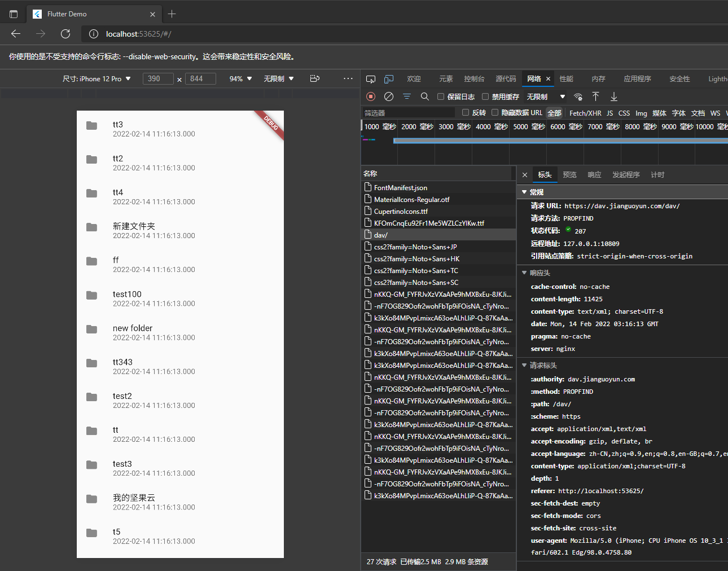Click the 筛选器 filter input field
This screenshot has width=728, height=571.
(409, 113)
